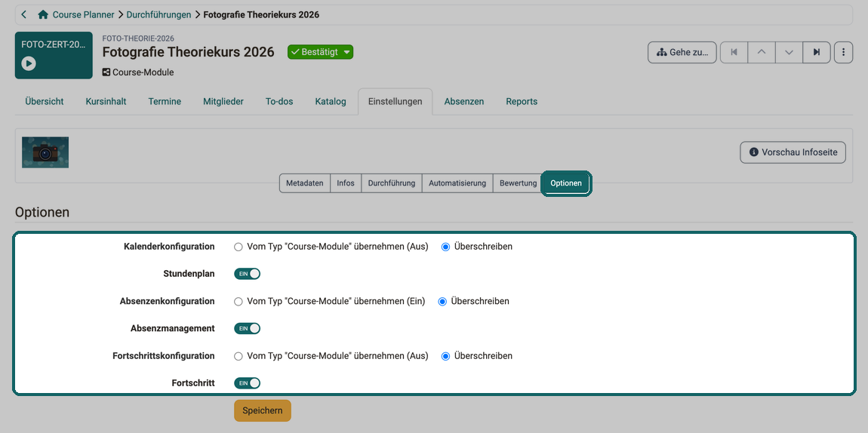Click the home icon in breadcrumb

click(x=43, y=15)
